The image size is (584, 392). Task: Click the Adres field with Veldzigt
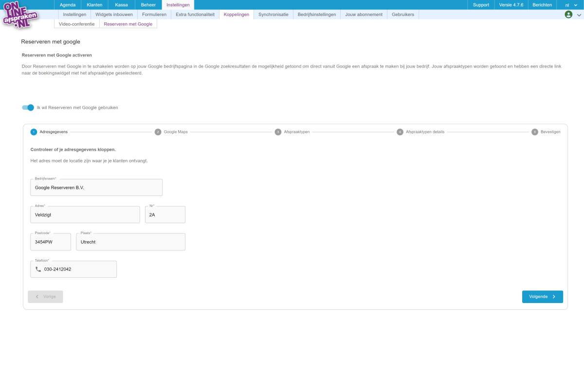coord(85,214)
